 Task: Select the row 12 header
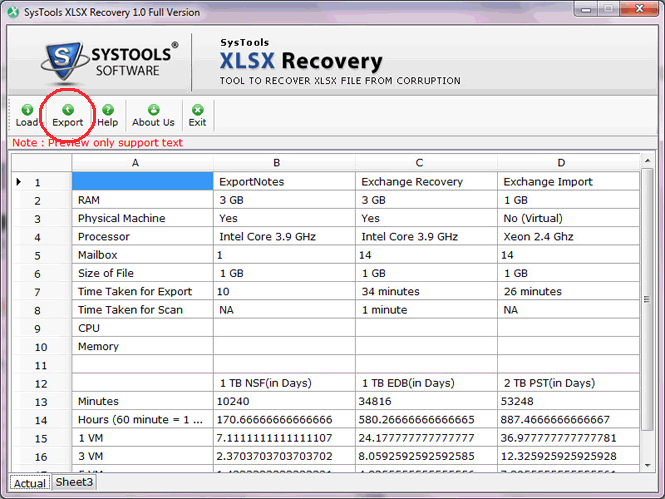click(41, 384)
